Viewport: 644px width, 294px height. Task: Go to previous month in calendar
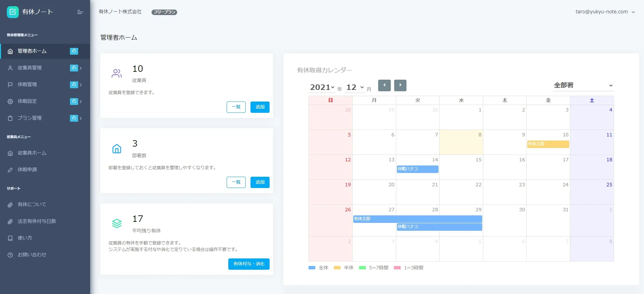(384, 85)
